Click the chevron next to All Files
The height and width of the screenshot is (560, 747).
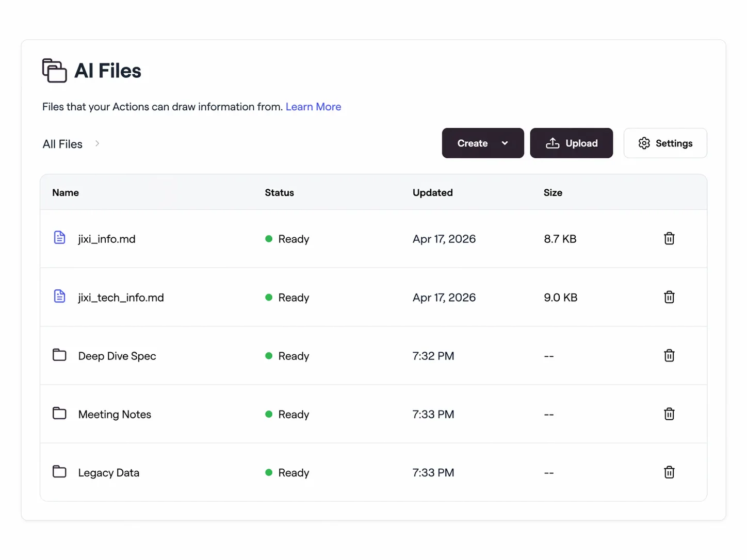pyautogui.click(x=98, y=143)
